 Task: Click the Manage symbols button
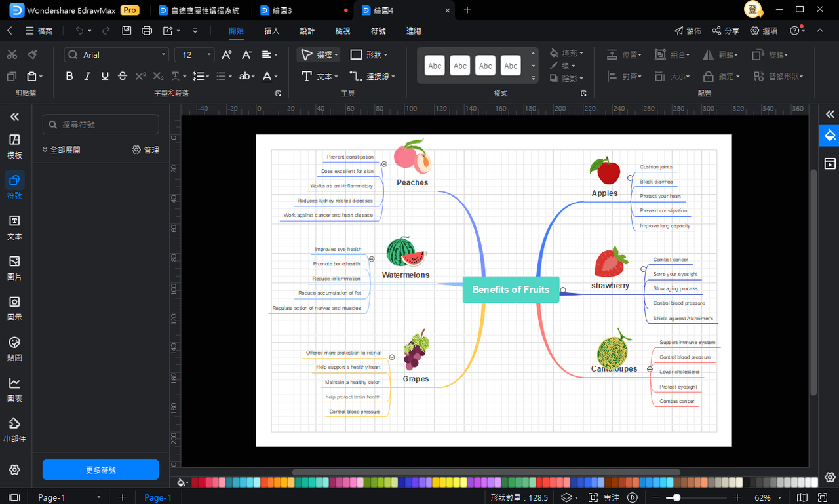click(146, 150)
